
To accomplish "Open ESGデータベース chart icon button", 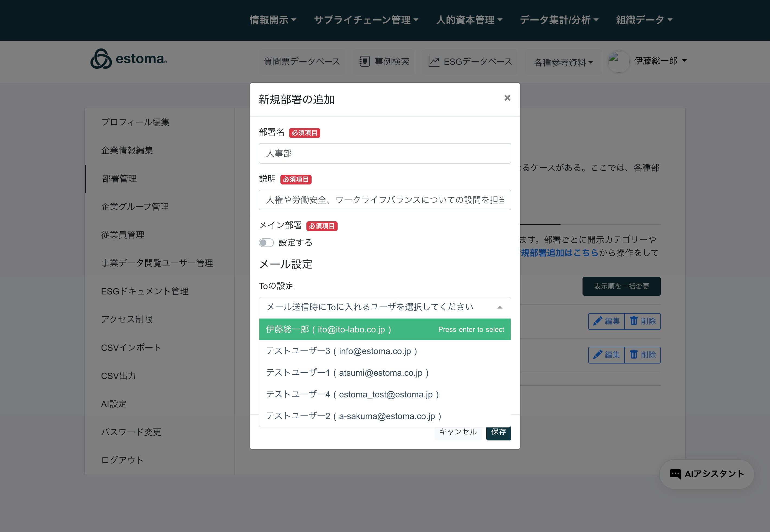I will [470, 62].
